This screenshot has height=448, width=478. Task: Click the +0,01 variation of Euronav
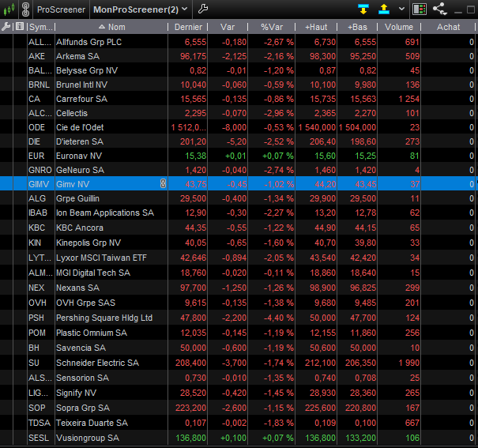pos(235,156)
